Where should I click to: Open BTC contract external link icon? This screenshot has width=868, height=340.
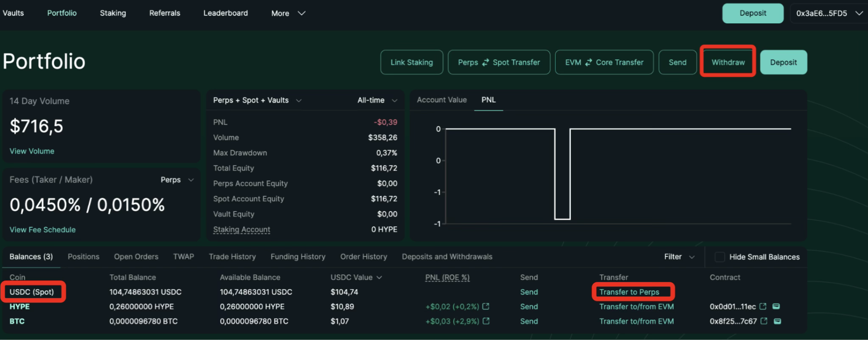764,321
